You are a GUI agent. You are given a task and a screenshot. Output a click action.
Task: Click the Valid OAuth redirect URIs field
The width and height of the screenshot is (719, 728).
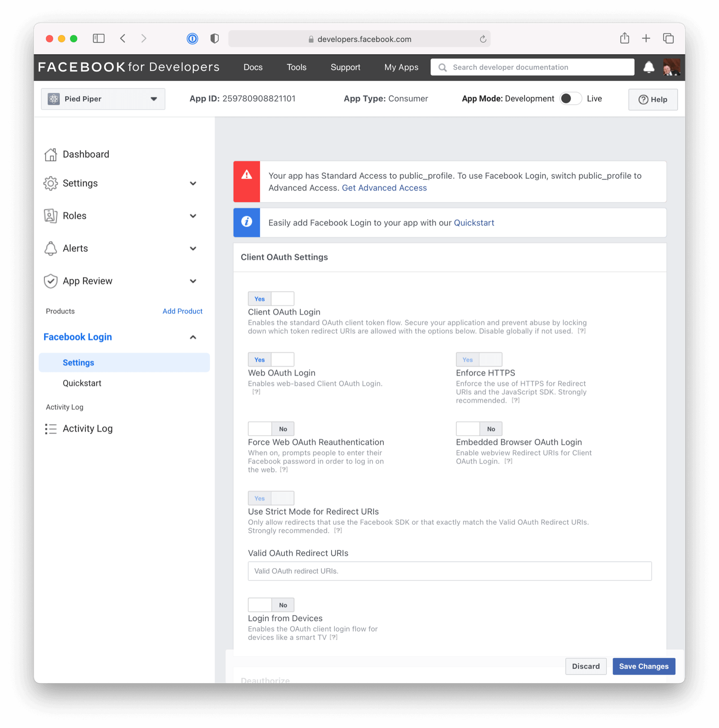(450, 571)
